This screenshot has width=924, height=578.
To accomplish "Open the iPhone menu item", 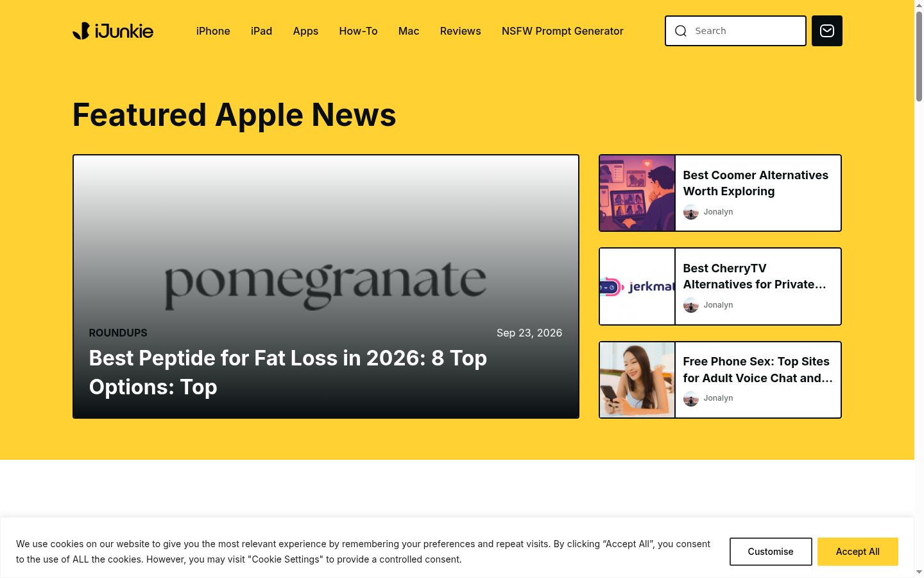I will (213, 31).
